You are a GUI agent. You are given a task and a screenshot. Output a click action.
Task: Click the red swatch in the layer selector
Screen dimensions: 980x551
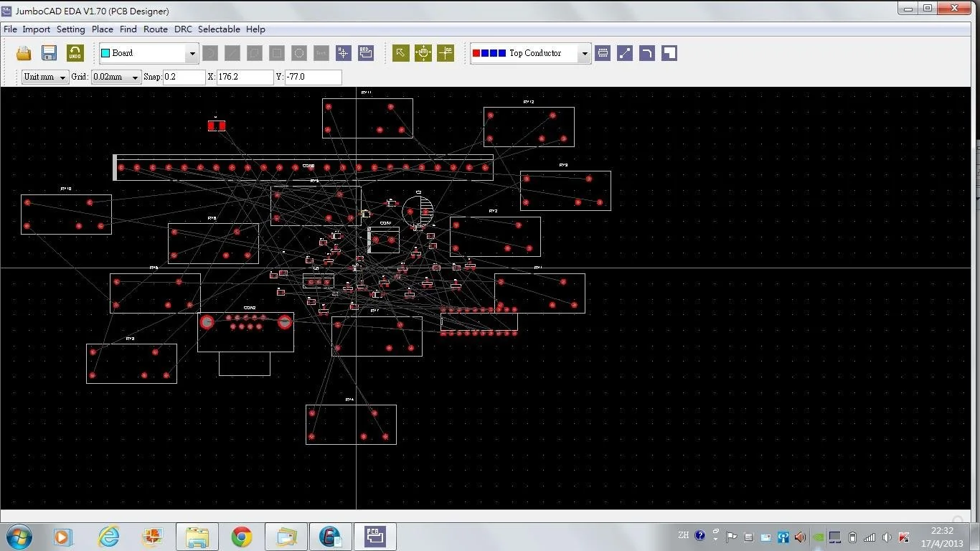[x=476, y=52]
